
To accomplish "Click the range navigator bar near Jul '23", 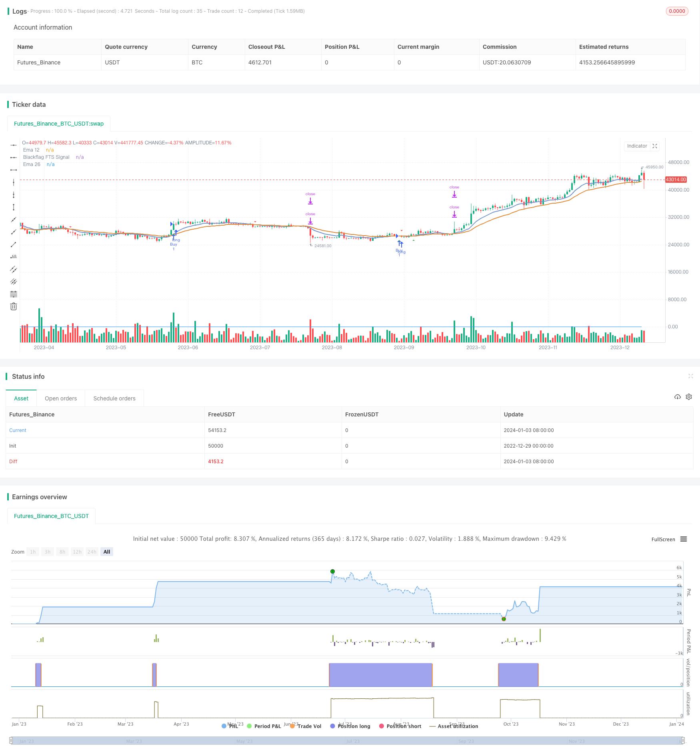I will 353,741.
